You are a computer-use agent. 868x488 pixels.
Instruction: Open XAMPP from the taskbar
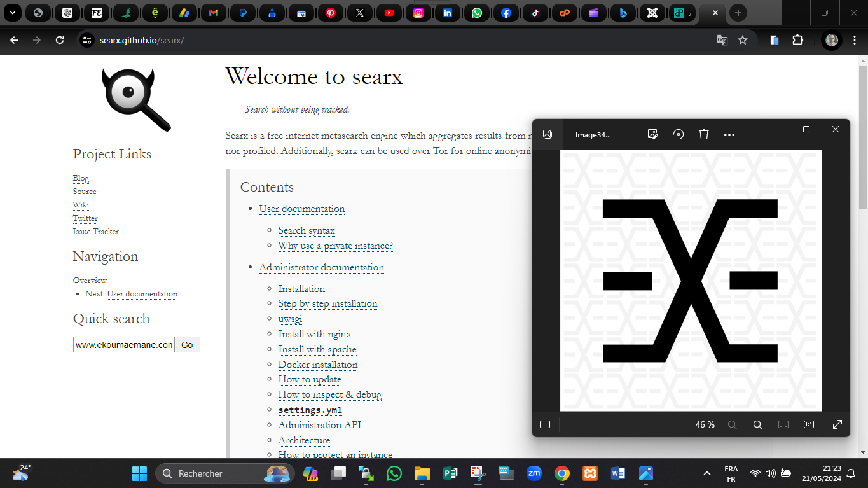pos(589,473)
